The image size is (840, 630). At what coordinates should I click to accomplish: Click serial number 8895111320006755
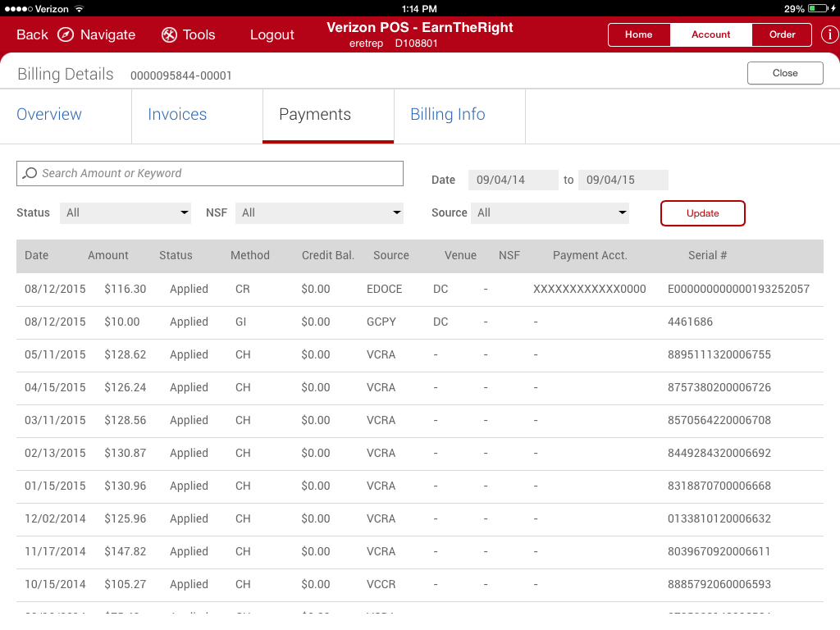[x=719, y=354]
